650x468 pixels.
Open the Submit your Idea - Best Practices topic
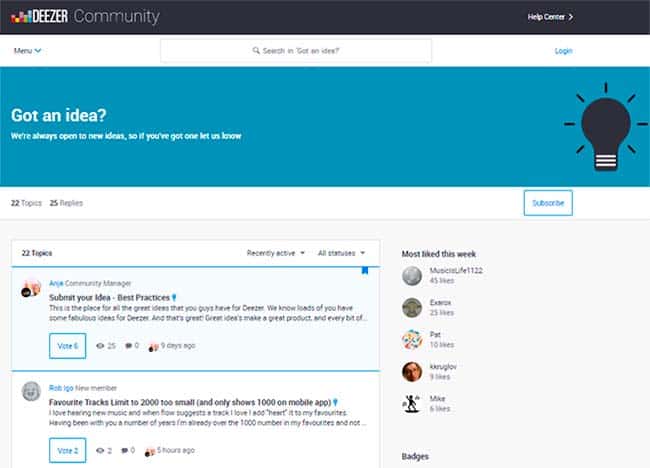tap(109, 298)
